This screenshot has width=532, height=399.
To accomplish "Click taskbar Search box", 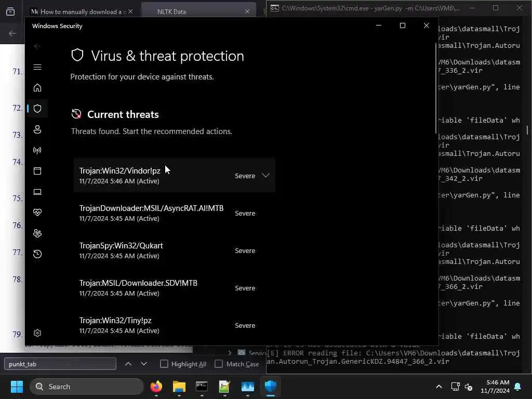I will [x=87, y=387].
